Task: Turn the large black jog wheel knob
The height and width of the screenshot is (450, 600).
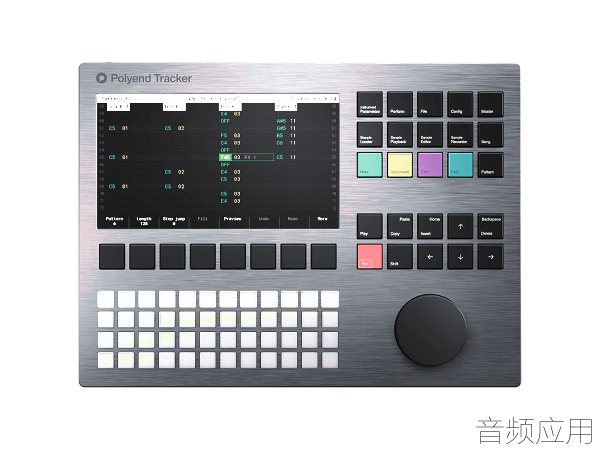Action: (x=430, y=330)
